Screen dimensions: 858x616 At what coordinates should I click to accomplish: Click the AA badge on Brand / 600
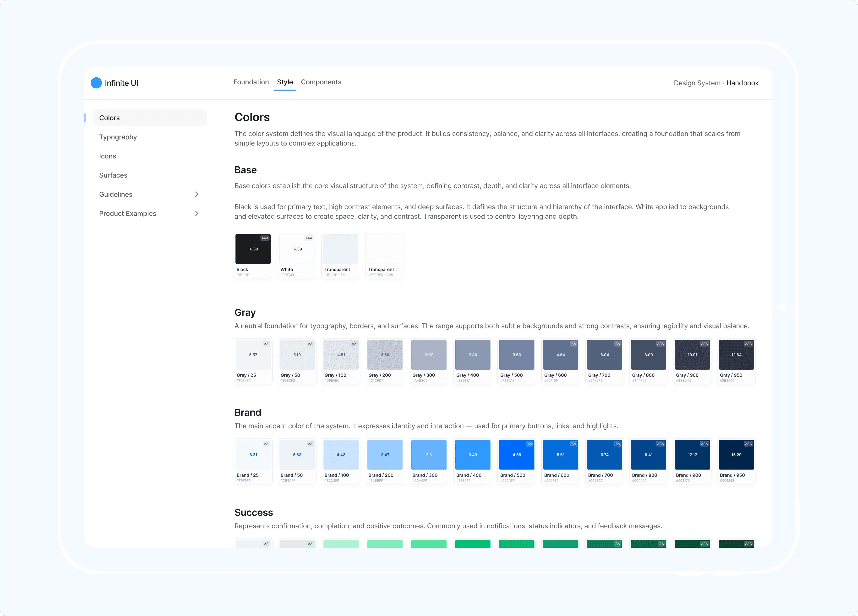(x=573, y=444)
